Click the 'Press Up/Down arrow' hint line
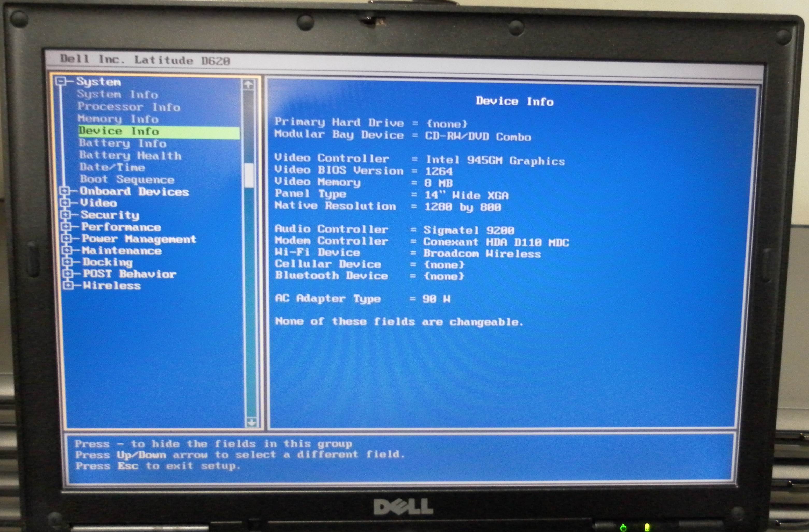 tap(240, 455)
